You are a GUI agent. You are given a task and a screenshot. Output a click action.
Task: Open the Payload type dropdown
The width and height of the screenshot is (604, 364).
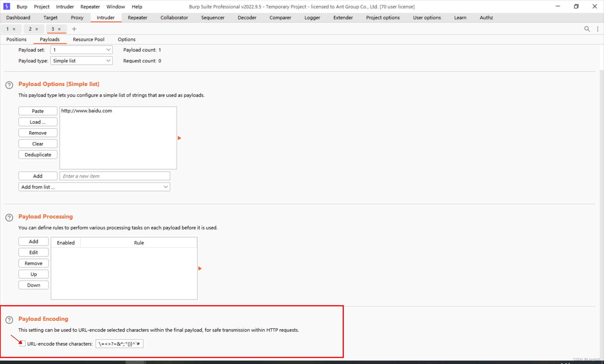(81, 61)
